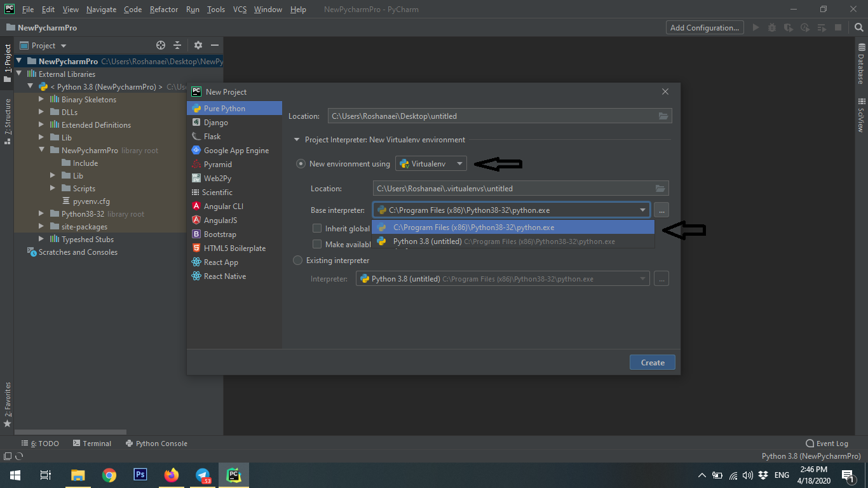Open Photoshop from the taskbar

140,475
